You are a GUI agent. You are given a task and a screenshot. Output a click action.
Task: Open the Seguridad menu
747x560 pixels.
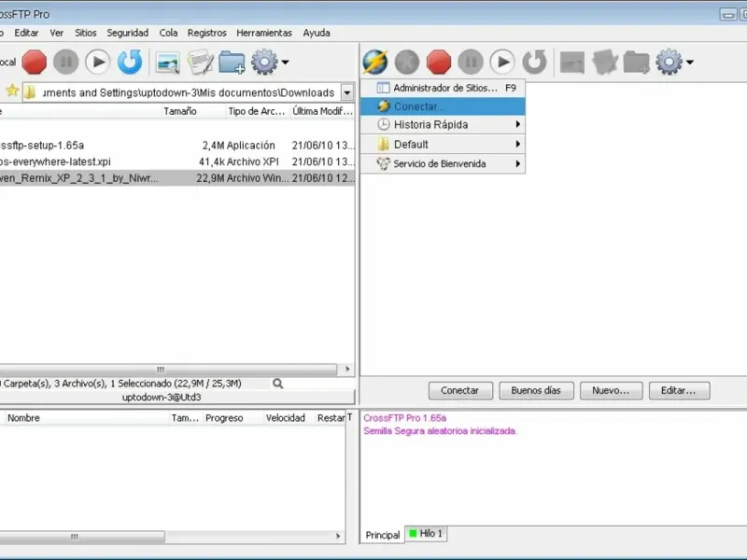coord(127,33)
